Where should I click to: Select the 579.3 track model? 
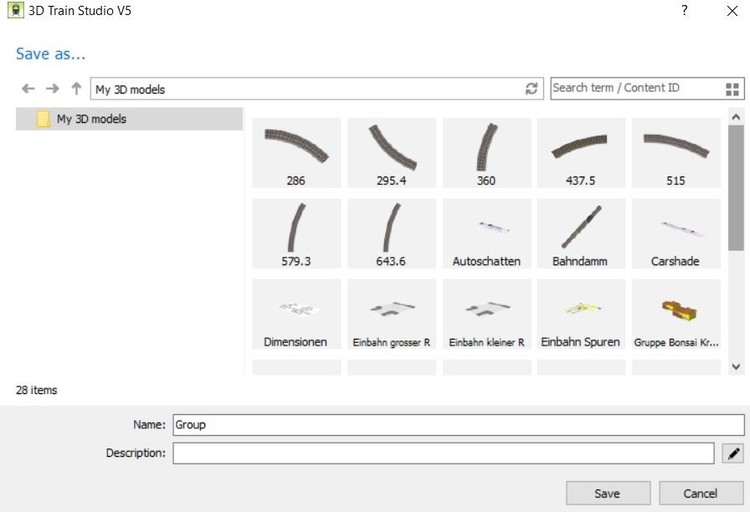tap(296, 234)
